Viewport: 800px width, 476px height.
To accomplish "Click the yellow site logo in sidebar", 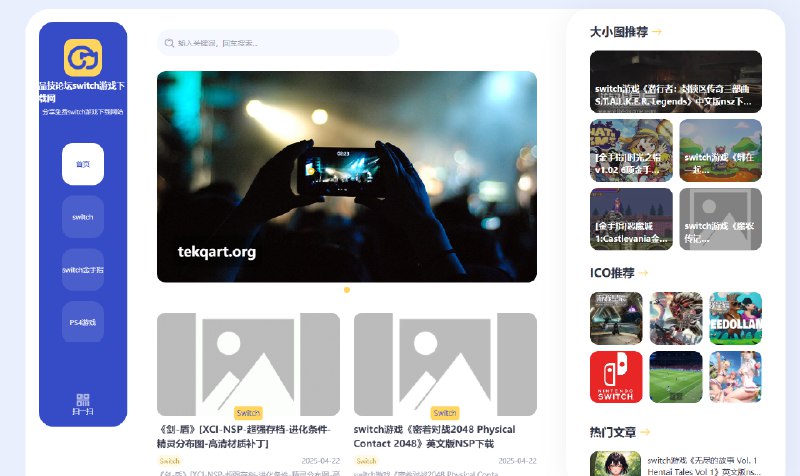I will (x=83, y=58).
